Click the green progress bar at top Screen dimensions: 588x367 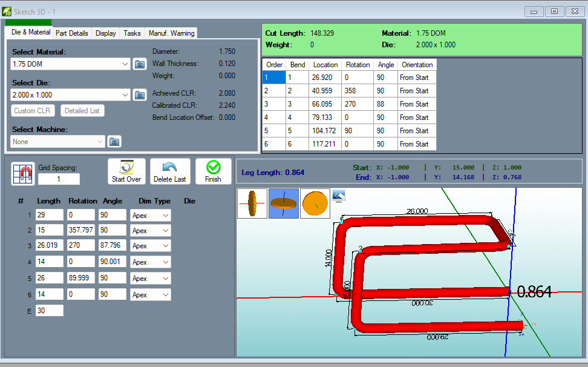(x=28, y=22)
